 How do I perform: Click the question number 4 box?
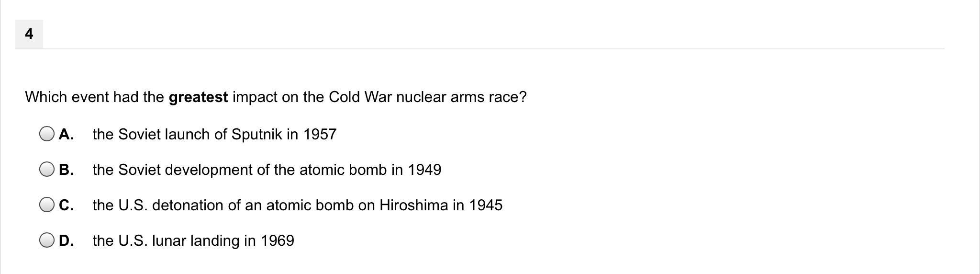[29, 34]
